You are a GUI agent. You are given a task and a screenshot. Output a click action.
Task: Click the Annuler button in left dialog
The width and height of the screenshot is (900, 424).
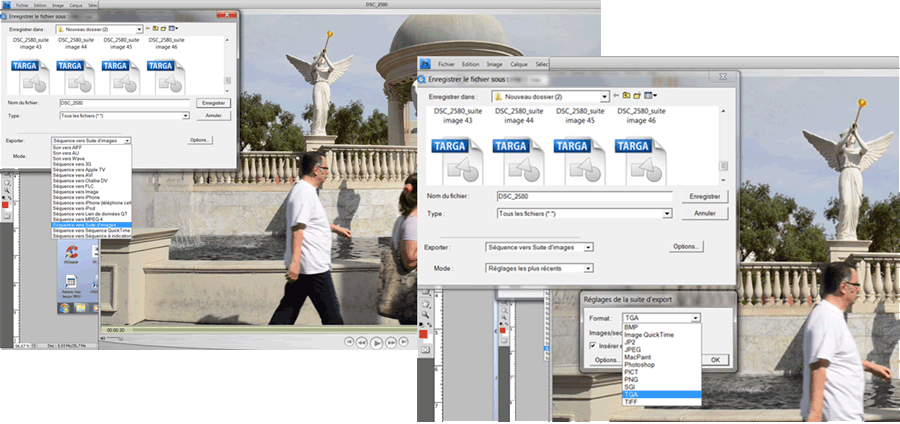(213, 115)
